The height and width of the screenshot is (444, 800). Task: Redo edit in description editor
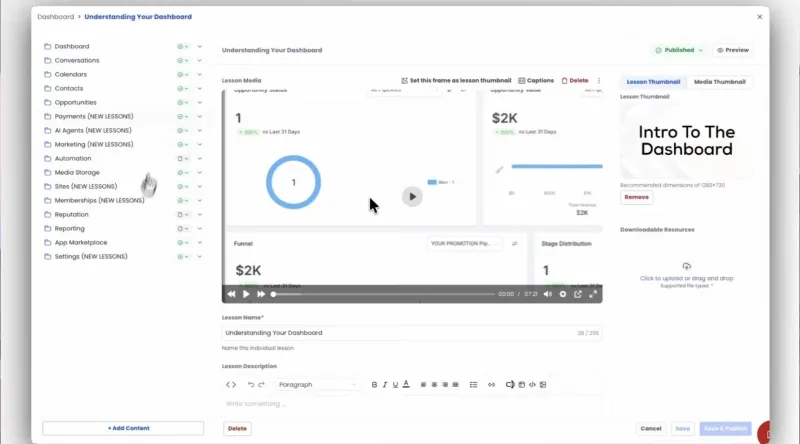tap(261, 385)
